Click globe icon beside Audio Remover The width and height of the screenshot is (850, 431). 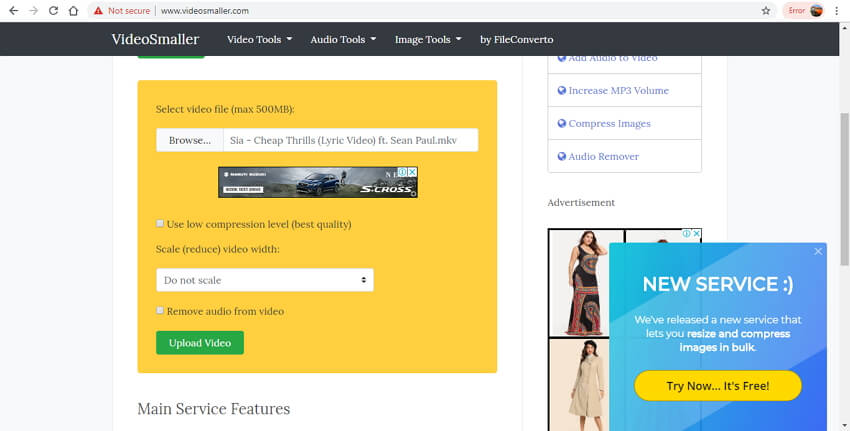click(562, 157)
